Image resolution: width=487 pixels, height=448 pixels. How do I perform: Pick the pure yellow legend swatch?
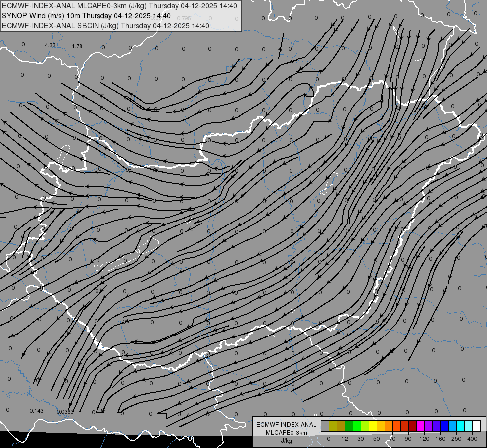coord(373,426)
